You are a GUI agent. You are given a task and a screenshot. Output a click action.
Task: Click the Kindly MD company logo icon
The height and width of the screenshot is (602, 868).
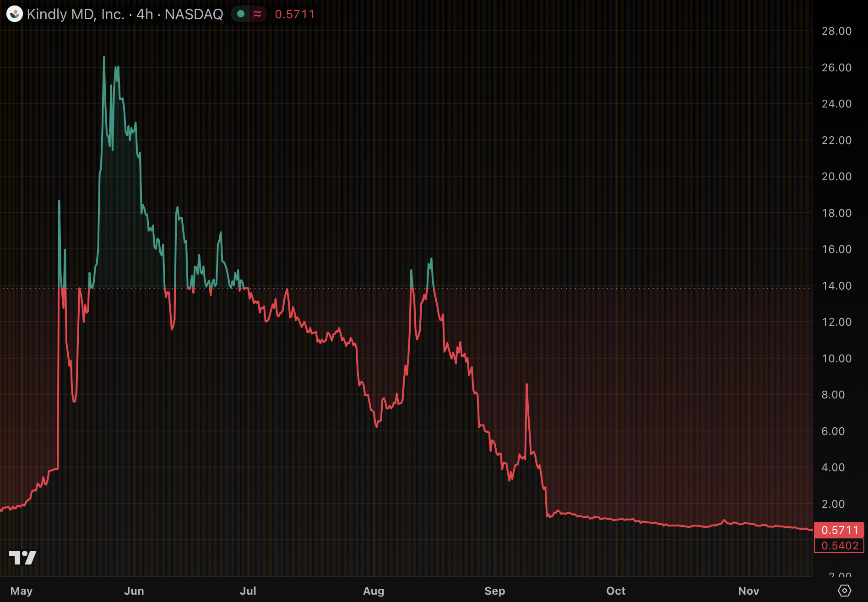15,14
